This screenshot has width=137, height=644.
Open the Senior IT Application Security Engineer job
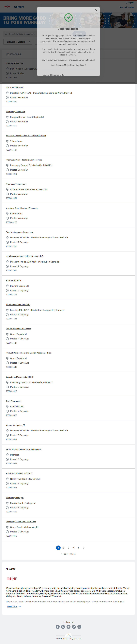(23, 449)
